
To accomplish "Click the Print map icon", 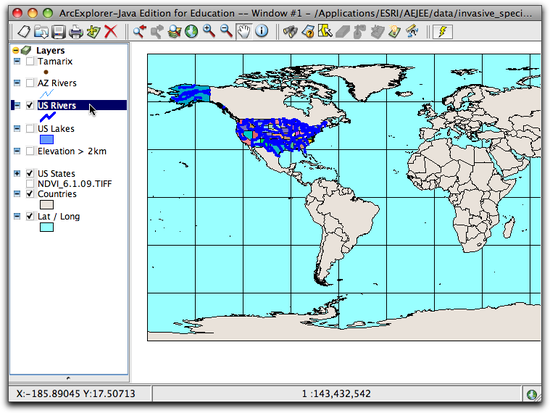I will 75,32.
